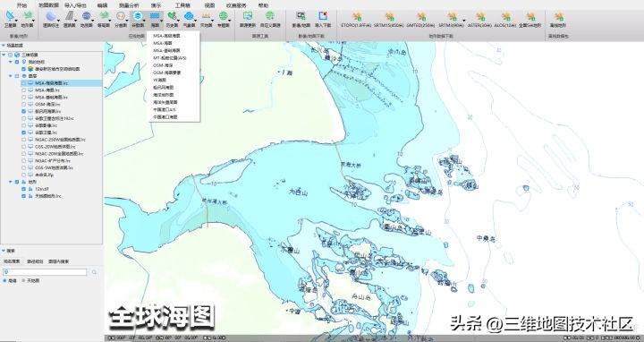
Task: Select the MSA-基础海图.lrc layer row
Action: tap(51, 98)
